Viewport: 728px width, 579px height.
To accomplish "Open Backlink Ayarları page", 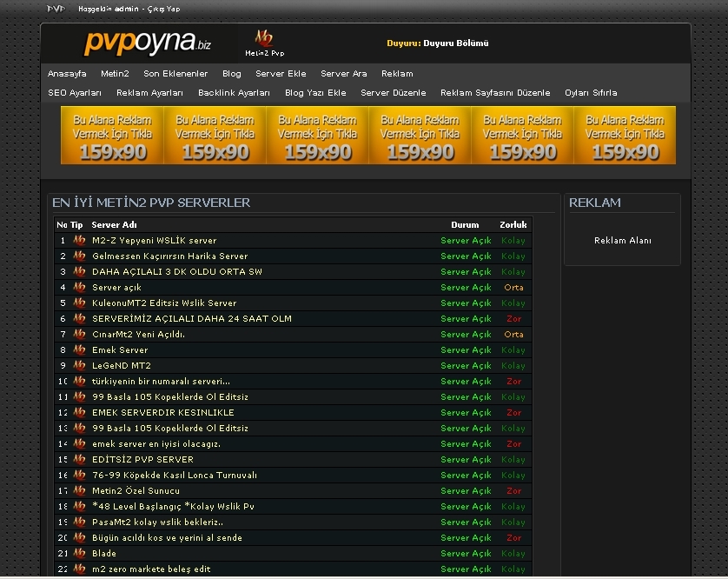I will [234, 93].
